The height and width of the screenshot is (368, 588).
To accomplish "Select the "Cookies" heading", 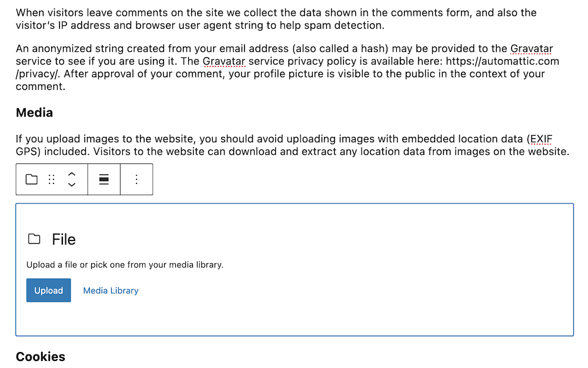I will tap(41, 357).
